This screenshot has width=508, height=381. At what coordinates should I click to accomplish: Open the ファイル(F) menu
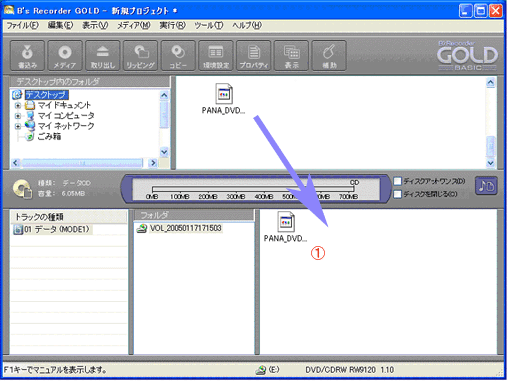tap(23, 25)
